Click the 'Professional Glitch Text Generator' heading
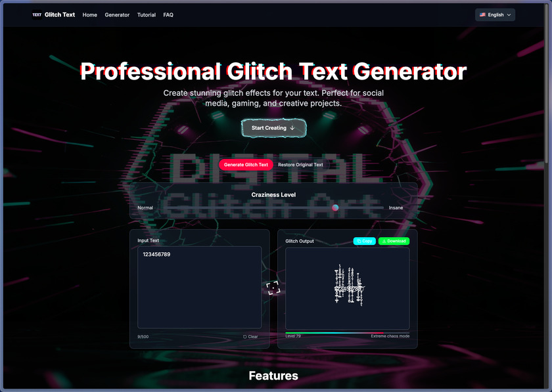The width and height of the screenshot is (552, 392). click(x=273, y=72)
